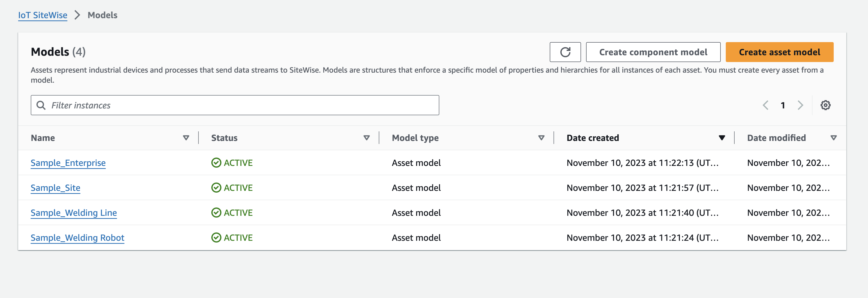Select the Filter instances input field

(x=235, y=105)
